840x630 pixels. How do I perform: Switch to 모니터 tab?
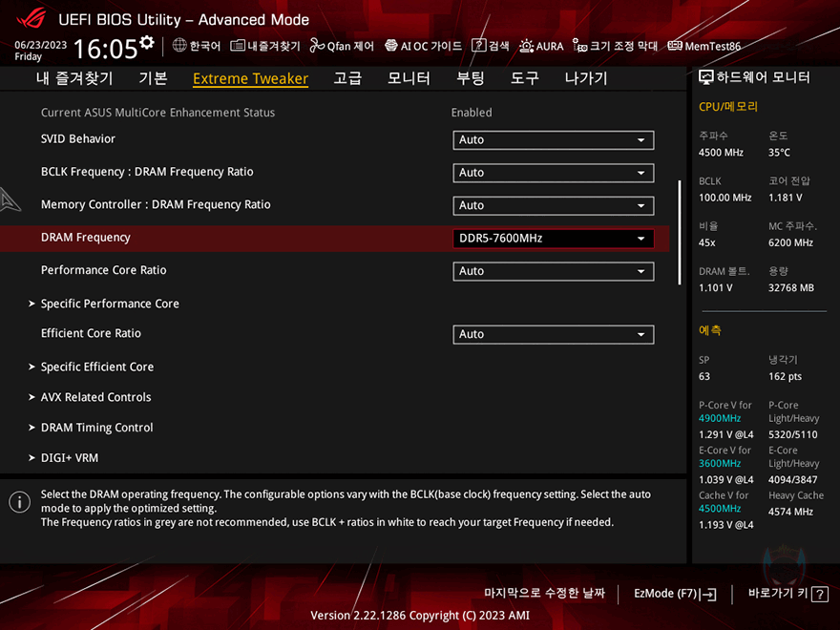pyautogui.click(x=409, y=78)
